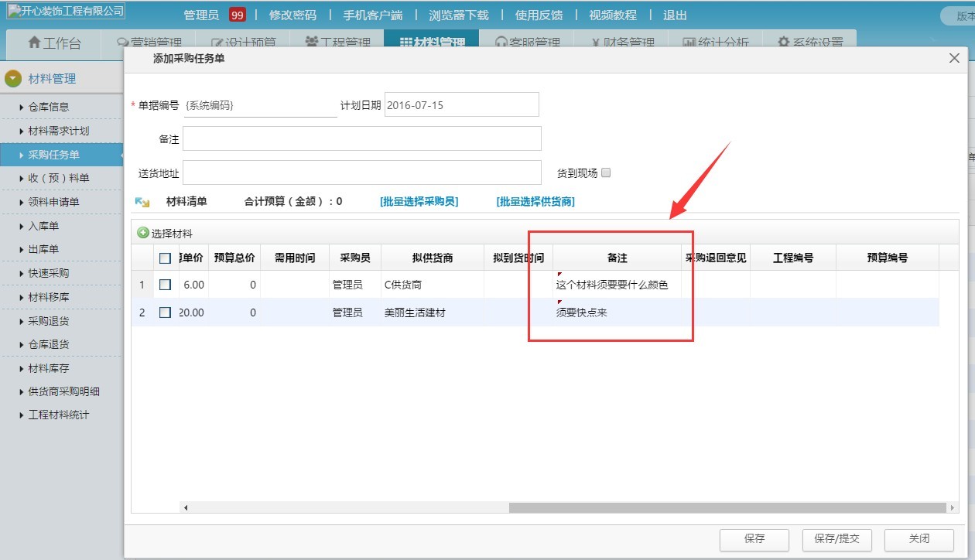Click the green plus 选择材料 icon
975x560 pixels.
(145, 234)
